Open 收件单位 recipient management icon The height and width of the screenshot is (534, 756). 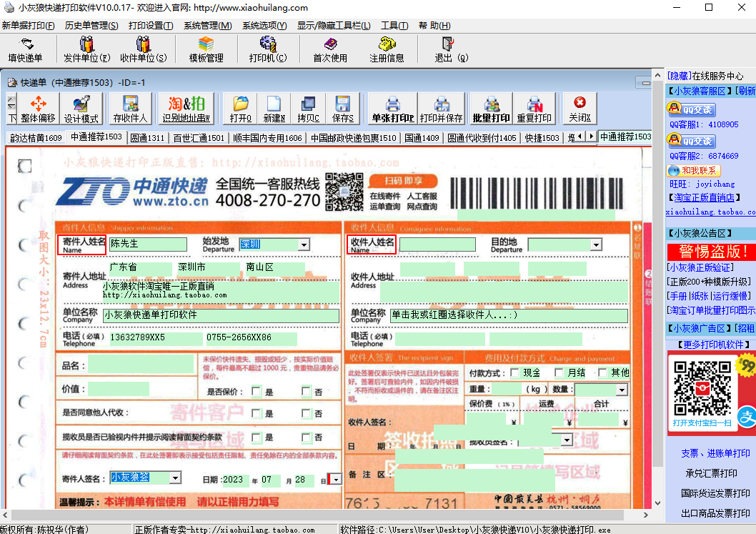click(143, 50)
